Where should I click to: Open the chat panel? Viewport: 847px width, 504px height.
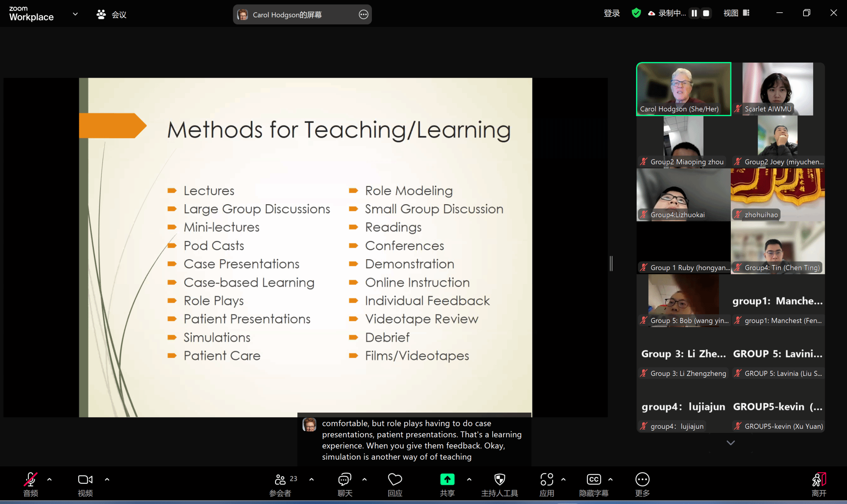(x=345, y=480)
